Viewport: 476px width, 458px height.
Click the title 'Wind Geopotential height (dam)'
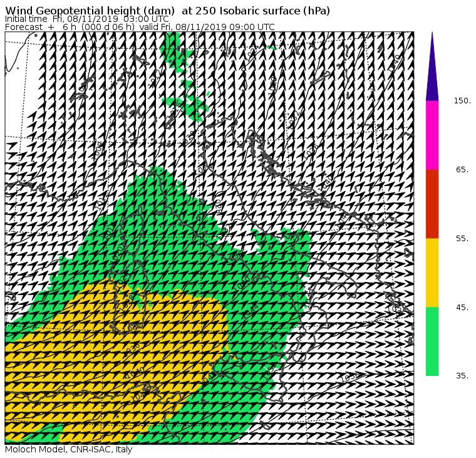(90, 11)
